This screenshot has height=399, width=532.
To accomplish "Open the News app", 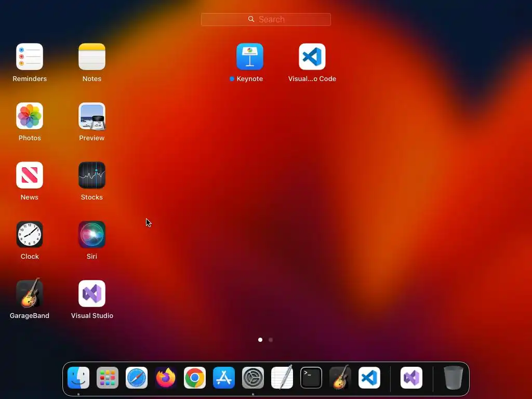I will pos(30,175).
